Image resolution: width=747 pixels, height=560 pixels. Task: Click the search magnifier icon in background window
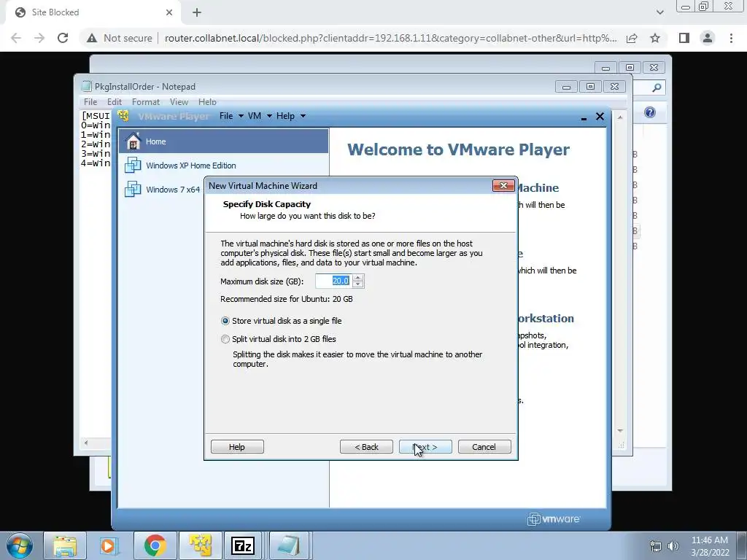[x=657, y=87]
